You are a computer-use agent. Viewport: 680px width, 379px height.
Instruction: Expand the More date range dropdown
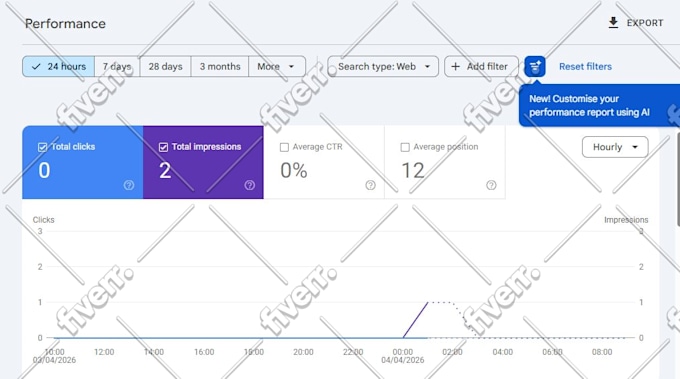coord(277,66)
